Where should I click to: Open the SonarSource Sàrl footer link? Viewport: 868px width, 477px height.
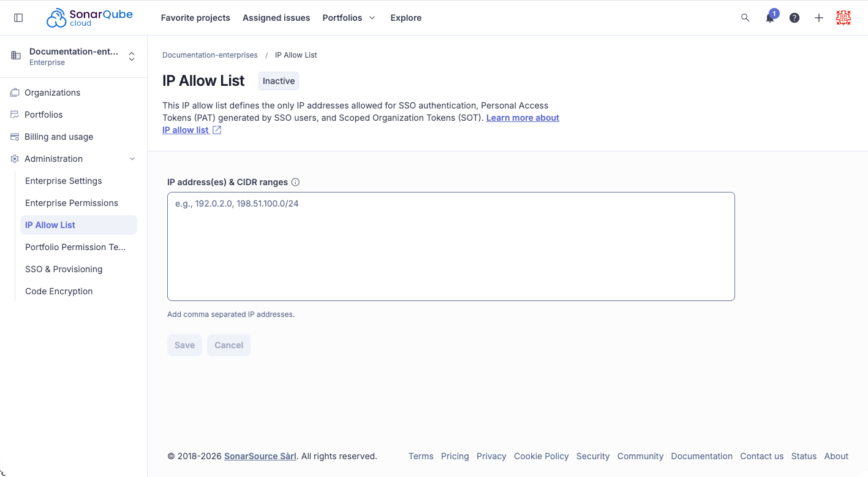260,456
